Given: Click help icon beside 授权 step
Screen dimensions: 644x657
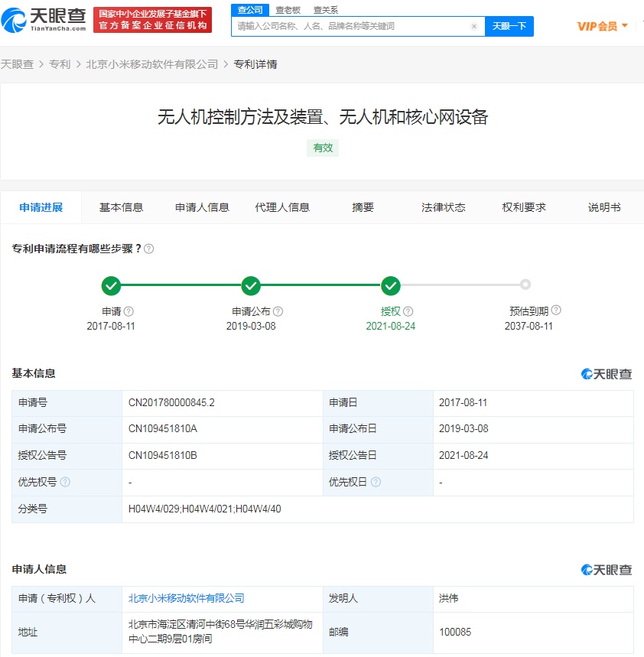Looking at the screenshot, I should 408,311.
